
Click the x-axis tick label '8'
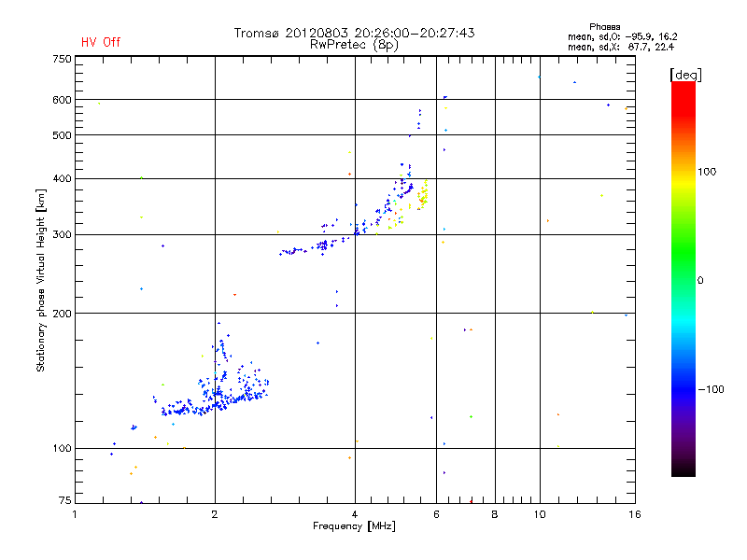click(x=495, y=514)
